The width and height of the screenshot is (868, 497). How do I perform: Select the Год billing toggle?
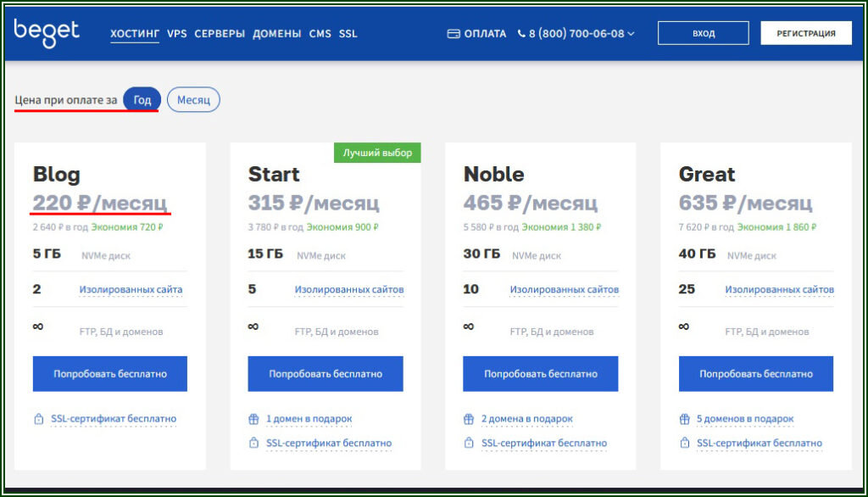point(142,100)
